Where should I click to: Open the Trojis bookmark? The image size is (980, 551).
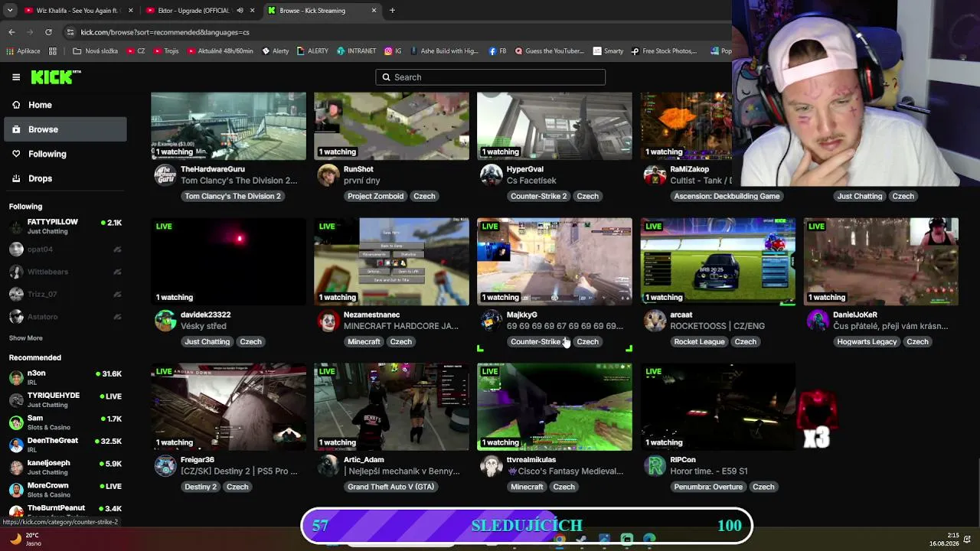pos(166,51)
